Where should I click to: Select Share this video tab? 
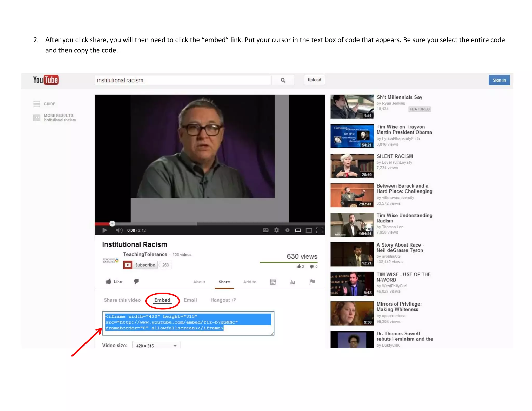click(x=122, y=300)
